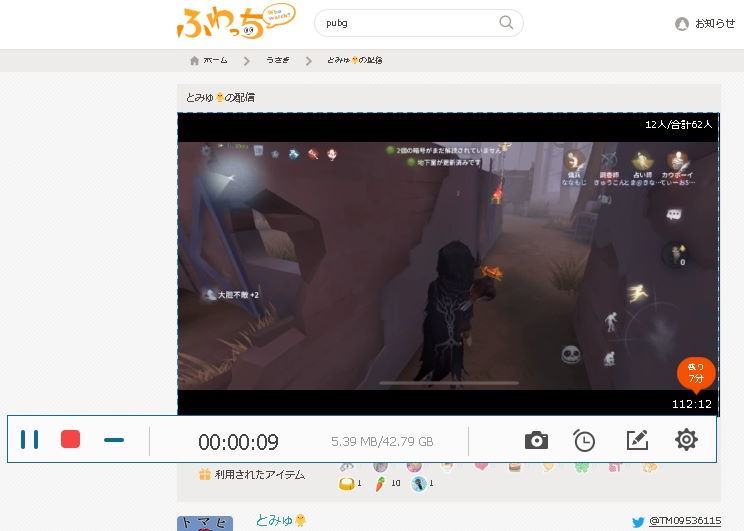Click the 残り7分 orange bubble
This screenshot has width=744, height=531.
coord(696,373)
